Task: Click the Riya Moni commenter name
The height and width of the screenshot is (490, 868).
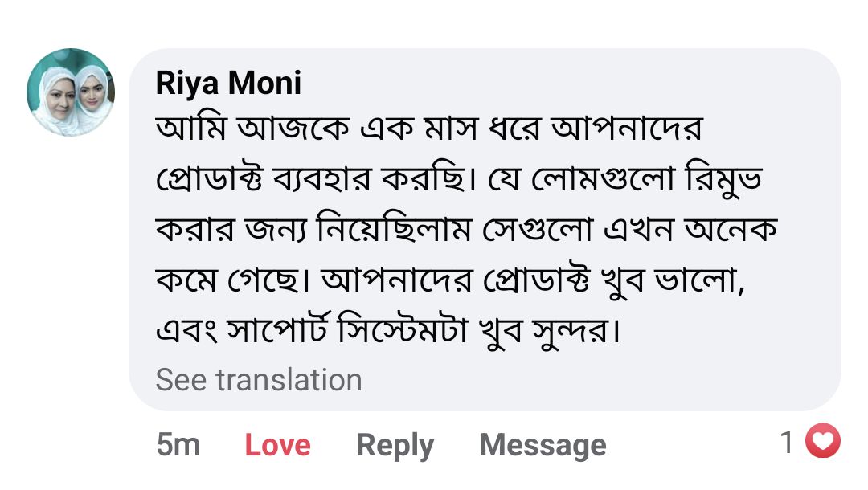Action: click(x=228, y=83)
